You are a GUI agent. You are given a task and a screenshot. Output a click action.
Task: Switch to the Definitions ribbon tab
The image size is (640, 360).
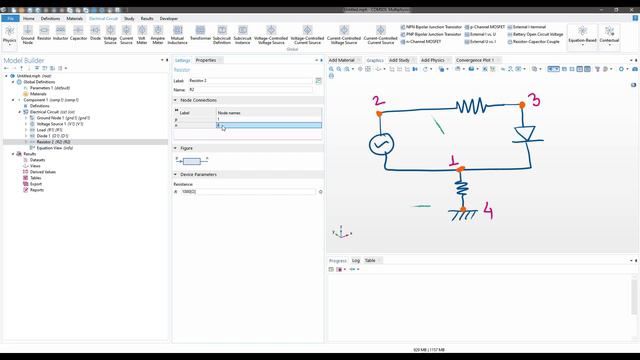pyautogui.click(x=50, y=18)
